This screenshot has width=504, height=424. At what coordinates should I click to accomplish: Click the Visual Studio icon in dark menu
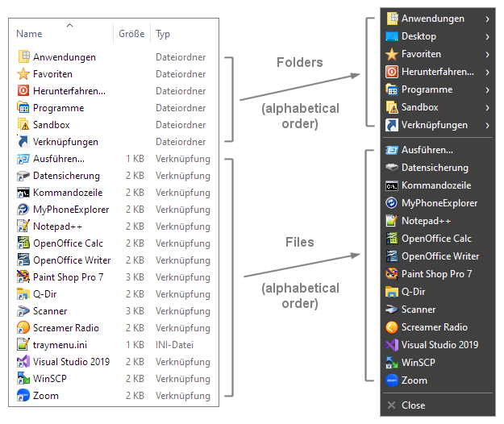(x=392, y=345)
